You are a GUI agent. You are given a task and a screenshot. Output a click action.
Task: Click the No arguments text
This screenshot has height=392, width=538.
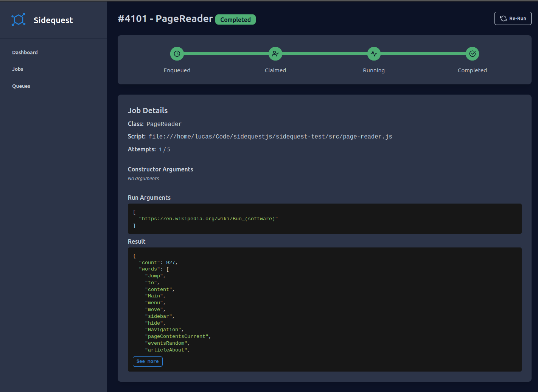pyautogui.click(x=143, y=179)
